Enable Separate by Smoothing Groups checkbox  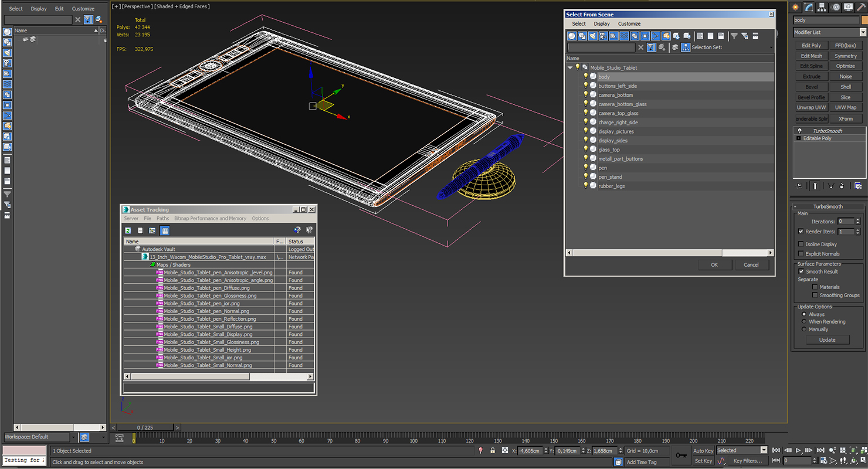(815, 295)
